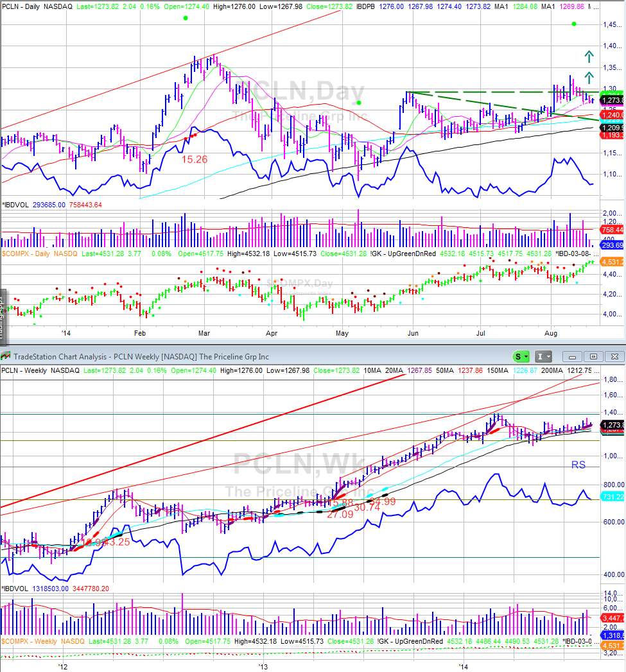This screenshot has height=672, width=626.
Task: Click the 600.00 level on weekly price axis
Action: pyautogui.click(x=614, y=522)
